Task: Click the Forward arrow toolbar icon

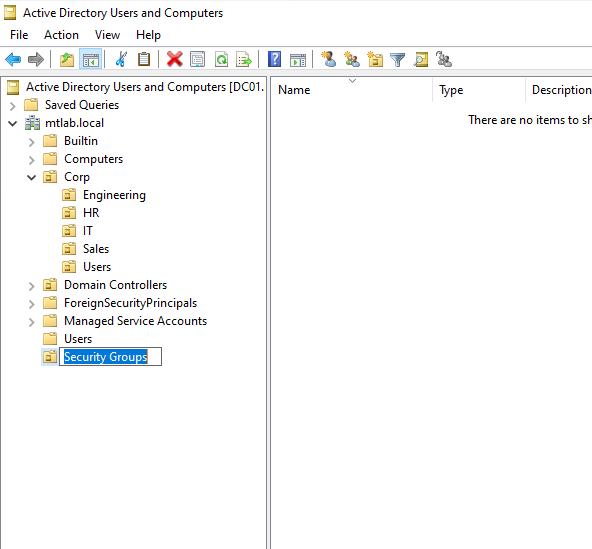Action: click(36, 59)
